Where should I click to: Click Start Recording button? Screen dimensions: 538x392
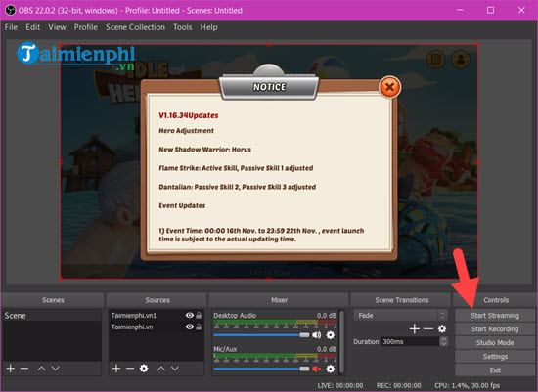[x=495, y=329]
